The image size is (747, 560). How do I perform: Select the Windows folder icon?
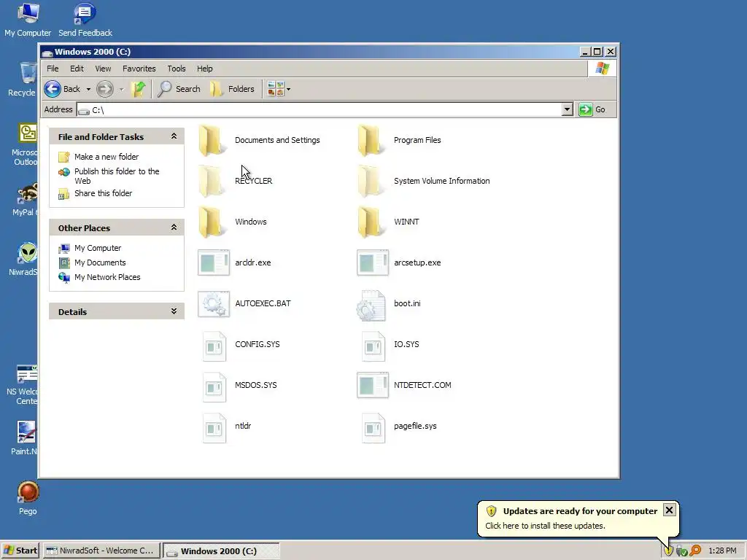click(x=211, y=222)
